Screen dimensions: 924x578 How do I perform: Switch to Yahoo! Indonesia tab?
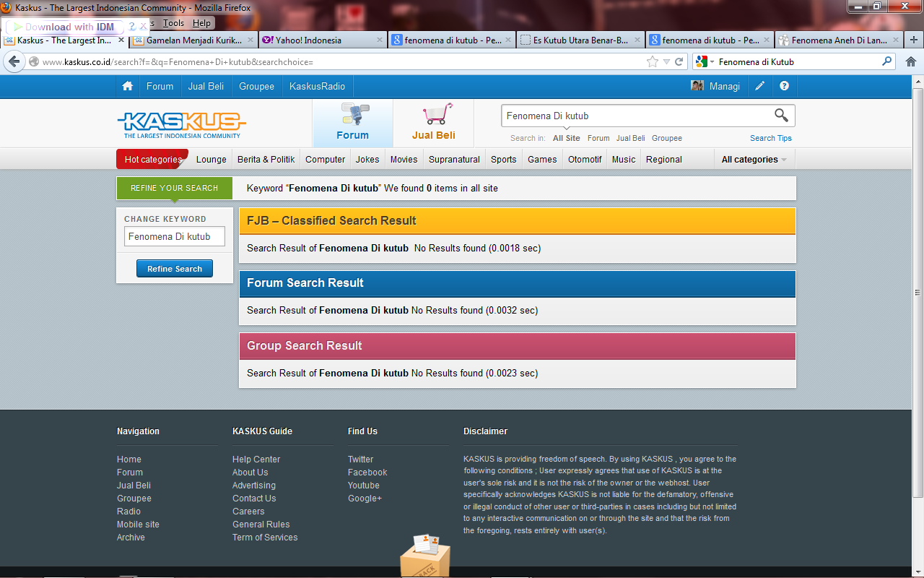(x=322, y=40)
